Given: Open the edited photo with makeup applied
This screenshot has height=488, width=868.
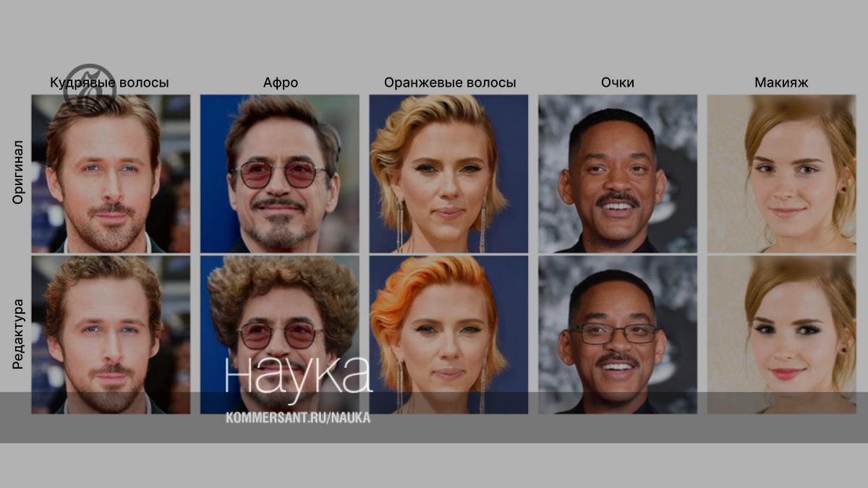Looking at the screenshot, I should point(781,325).
